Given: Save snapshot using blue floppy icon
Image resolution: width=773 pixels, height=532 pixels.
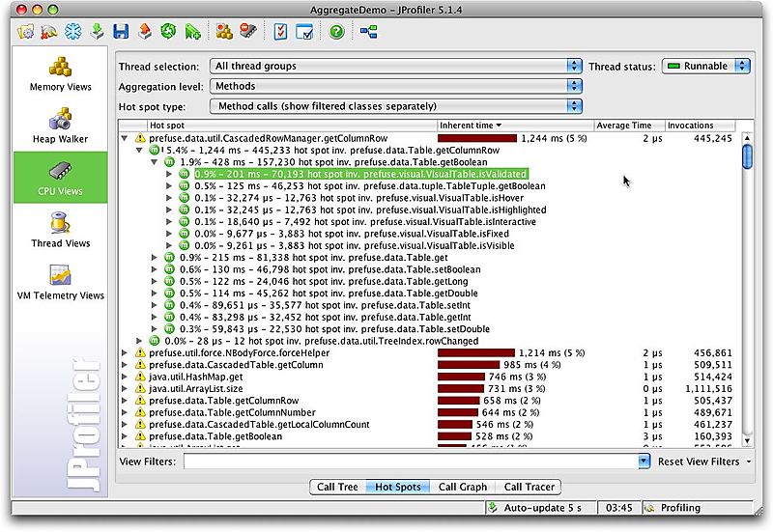Looking at the screenshot, I should click(x=121, y=32).
